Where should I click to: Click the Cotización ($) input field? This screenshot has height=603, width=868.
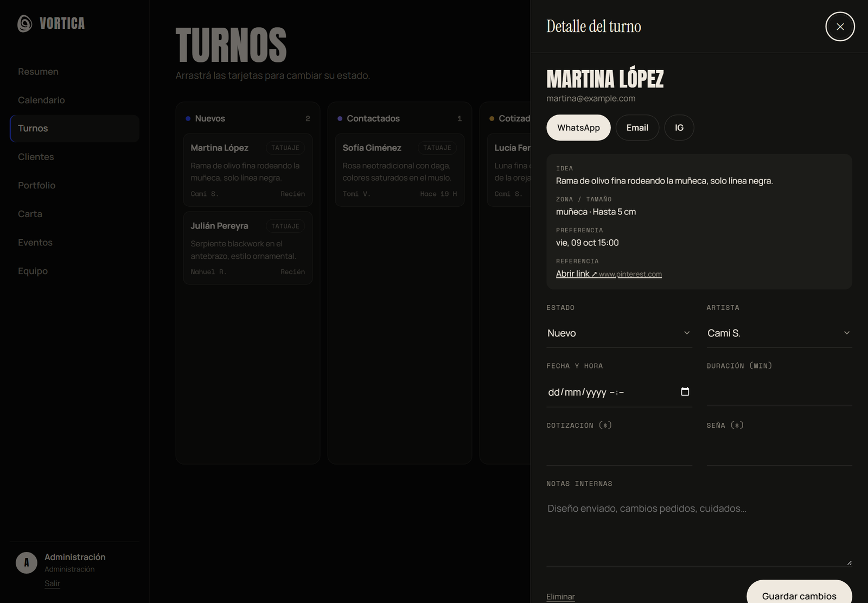pyautogui.click(x=619, y=451)
